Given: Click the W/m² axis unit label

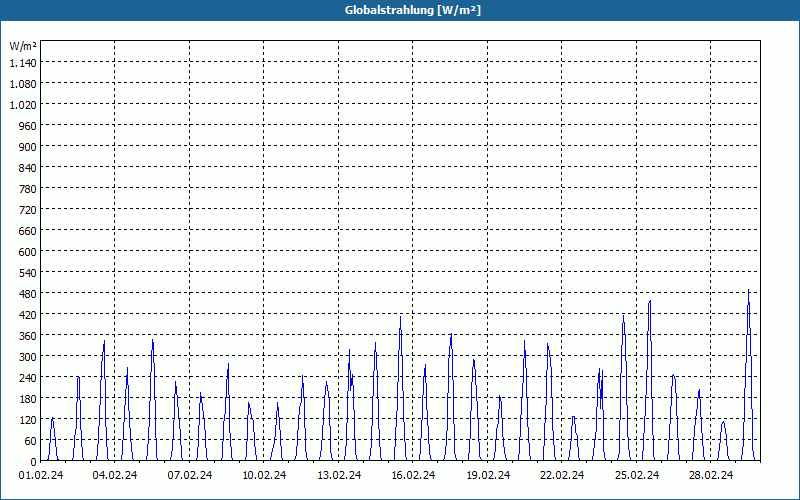Looking at the screenshot, I should (23, 46).
